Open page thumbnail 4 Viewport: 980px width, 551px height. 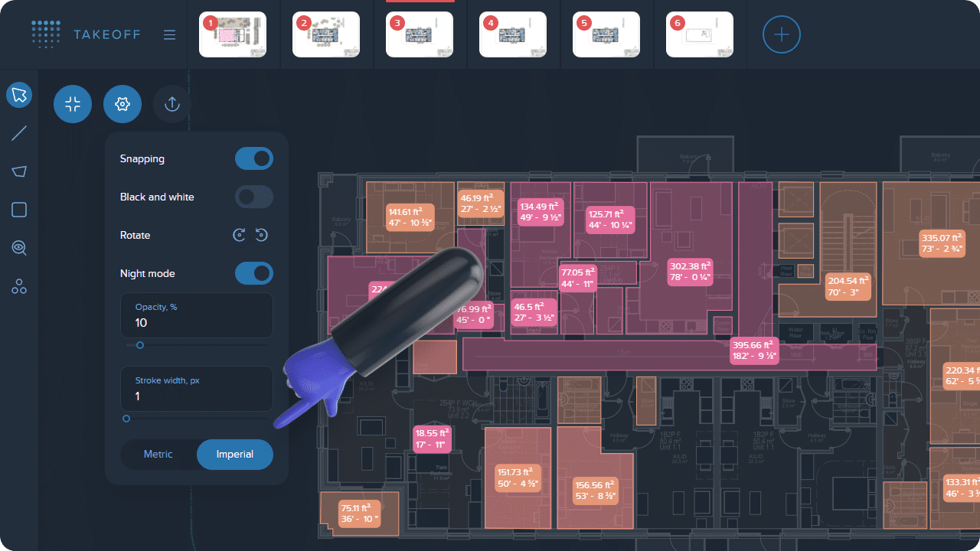click(513, 34)
